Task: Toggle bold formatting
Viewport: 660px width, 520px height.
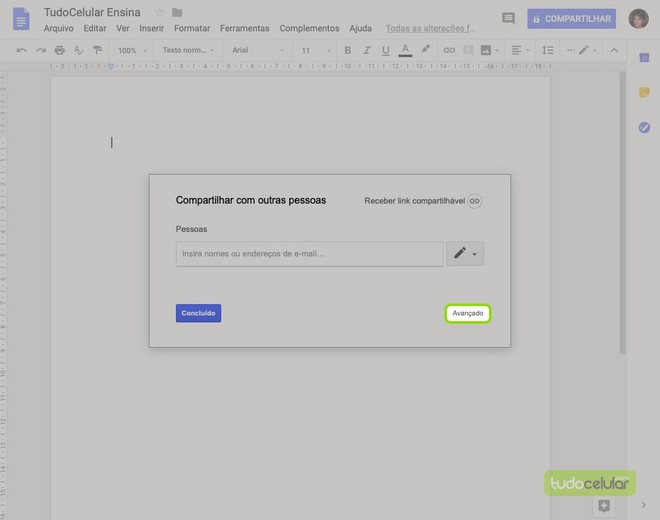Action: coord(348,50)
